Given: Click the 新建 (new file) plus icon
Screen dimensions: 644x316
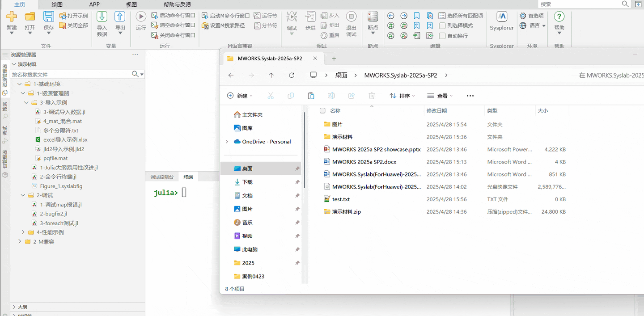Looking at the screenshot, I should [x=12, y=17].
